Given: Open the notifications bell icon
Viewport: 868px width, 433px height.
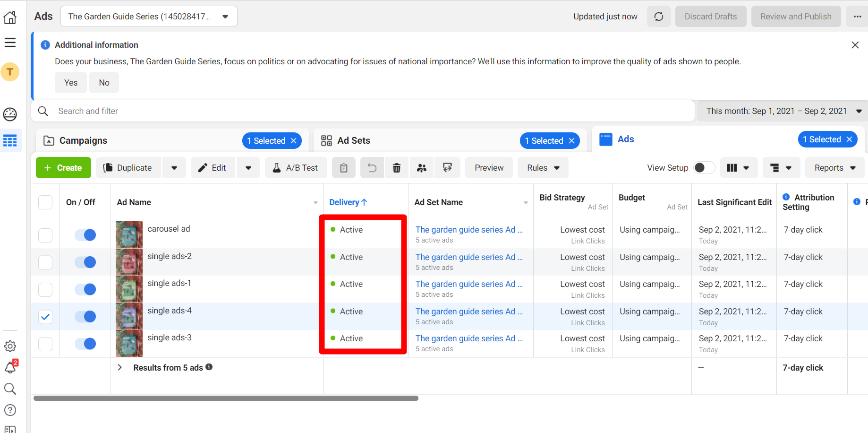Looking at the screenshot, I should [x=10, y=367].
